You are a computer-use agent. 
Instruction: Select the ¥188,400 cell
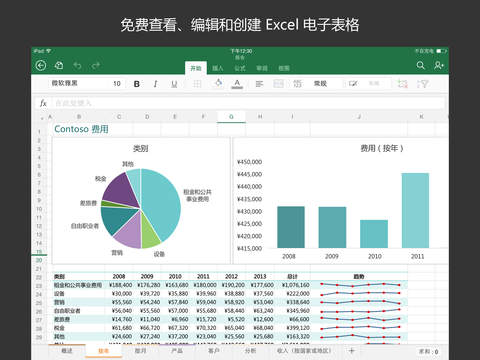click(121, 285)
